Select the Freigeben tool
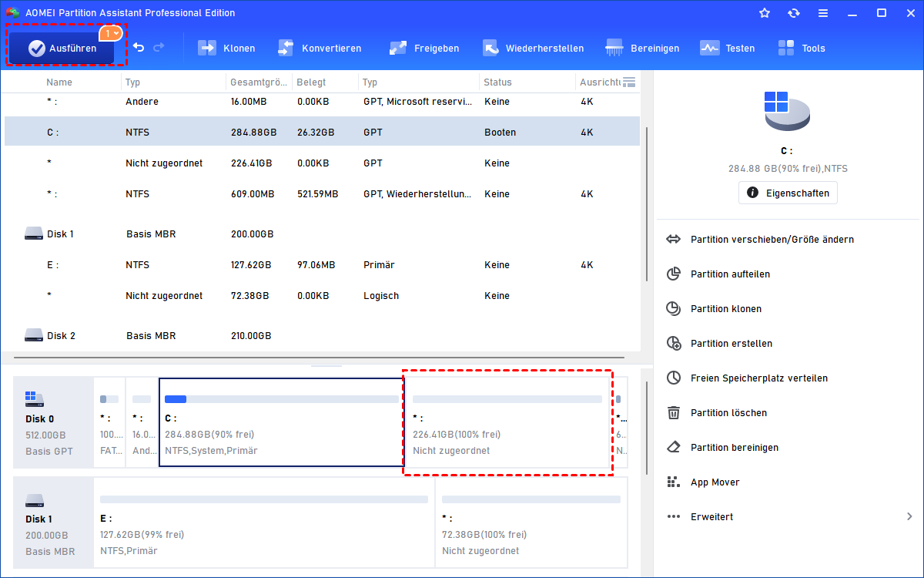This screenshot has height=578, width=924. click(x=424, y=48)
